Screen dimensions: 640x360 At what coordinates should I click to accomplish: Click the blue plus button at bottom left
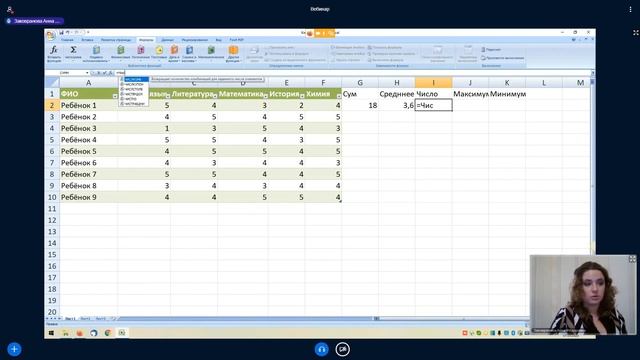(x=14, y=349)
